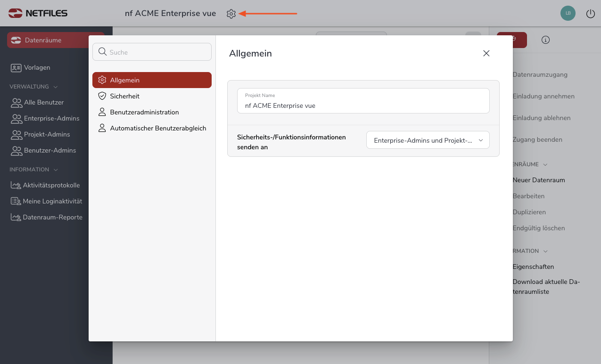This screenshot has height=364, width=601.
Task: Click the Projekt Name input field
Action: 363,105
